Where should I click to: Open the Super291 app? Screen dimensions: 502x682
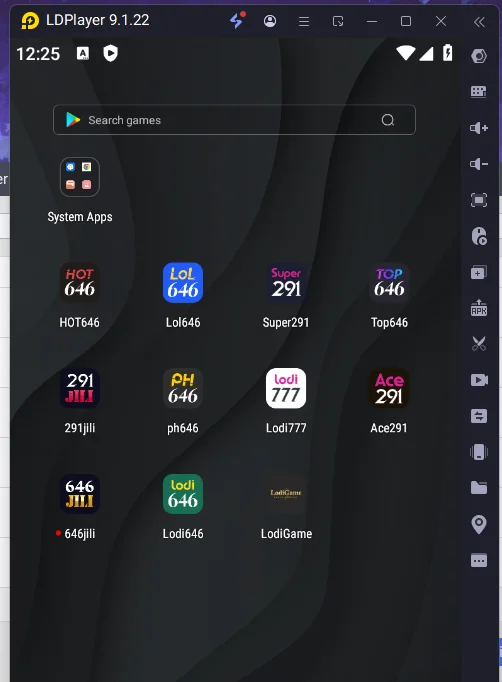(x=286, y=283)
